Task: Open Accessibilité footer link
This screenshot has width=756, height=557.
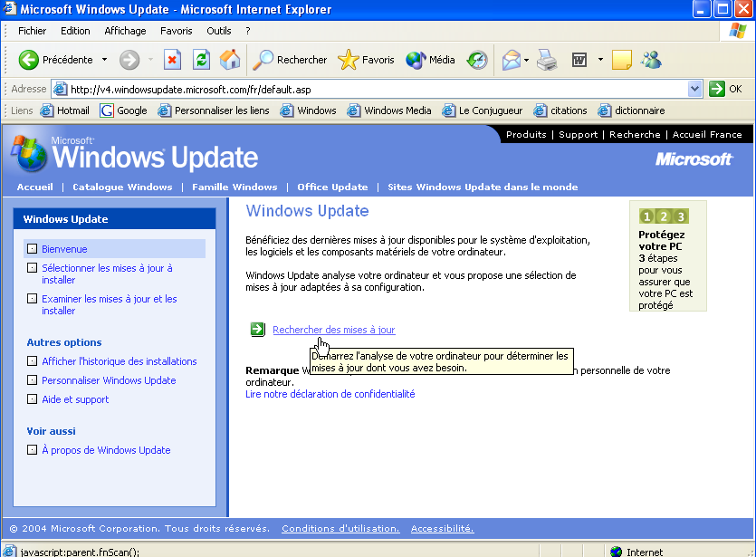Action: tap(442, 529)
